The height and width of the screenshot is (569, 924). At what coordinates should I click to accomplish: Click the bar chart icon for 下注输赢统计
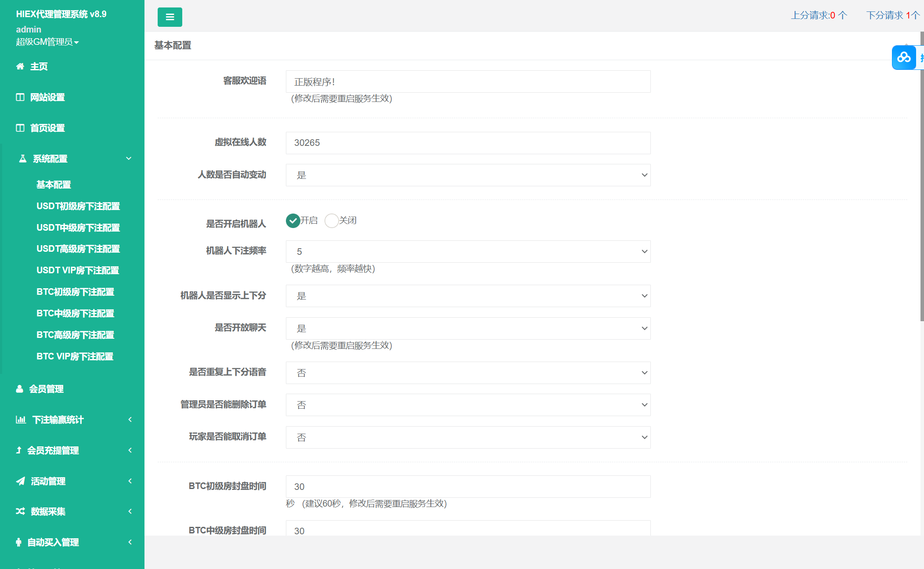tap(21, 420)
